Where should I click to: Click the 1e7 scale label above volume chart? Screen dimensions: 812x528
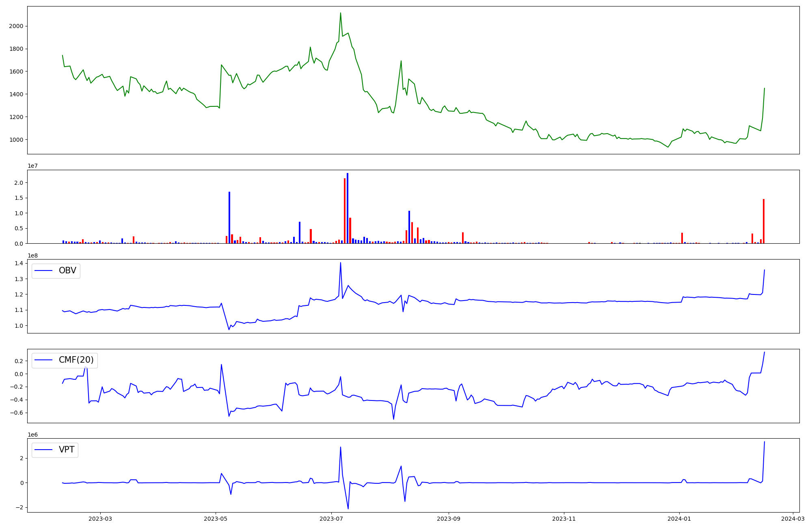click(33, 166)
